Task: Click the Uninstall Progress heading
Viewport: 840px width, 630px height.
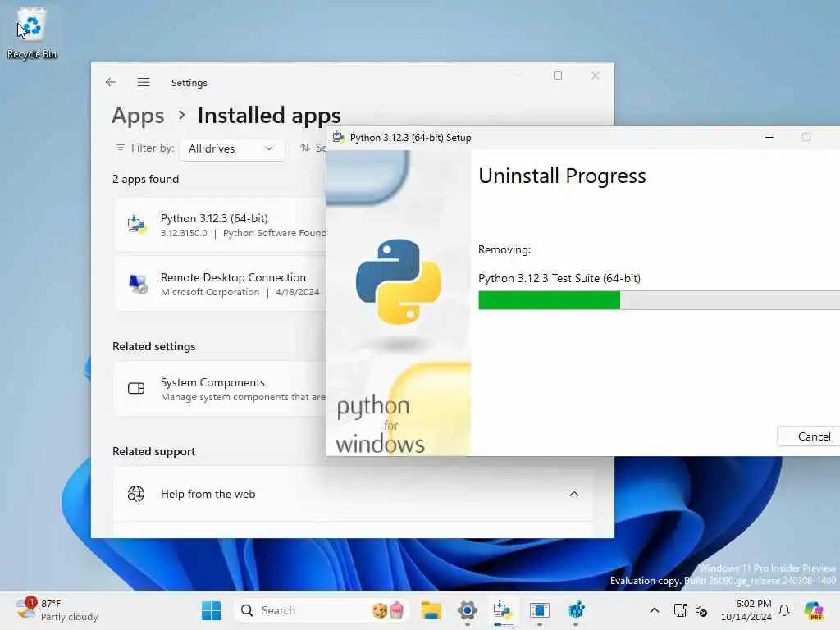Action: (562, 176)
